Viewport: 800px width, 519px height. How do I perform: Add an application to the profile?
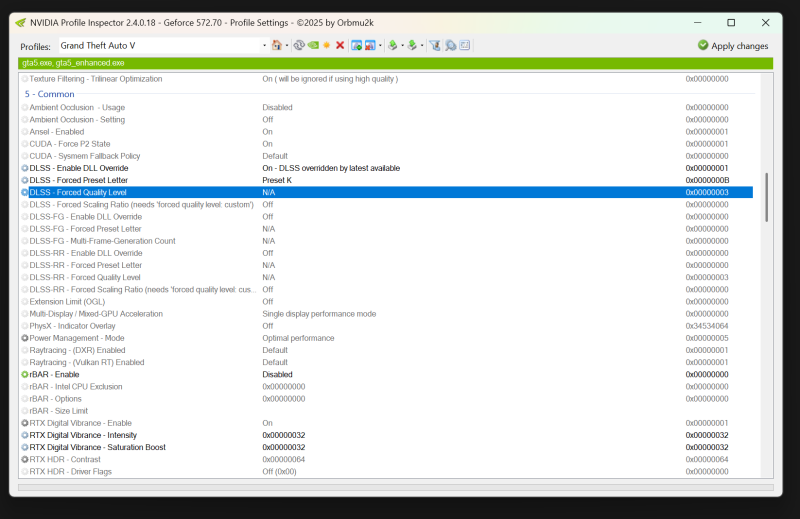click(x=357, y=45)
